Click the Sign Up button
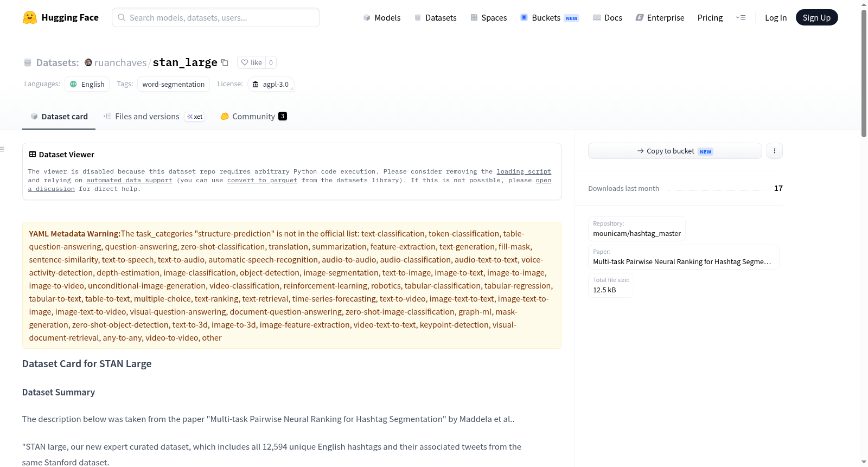Viewport: 868px width, 467px height. click(x=816, y=17)
